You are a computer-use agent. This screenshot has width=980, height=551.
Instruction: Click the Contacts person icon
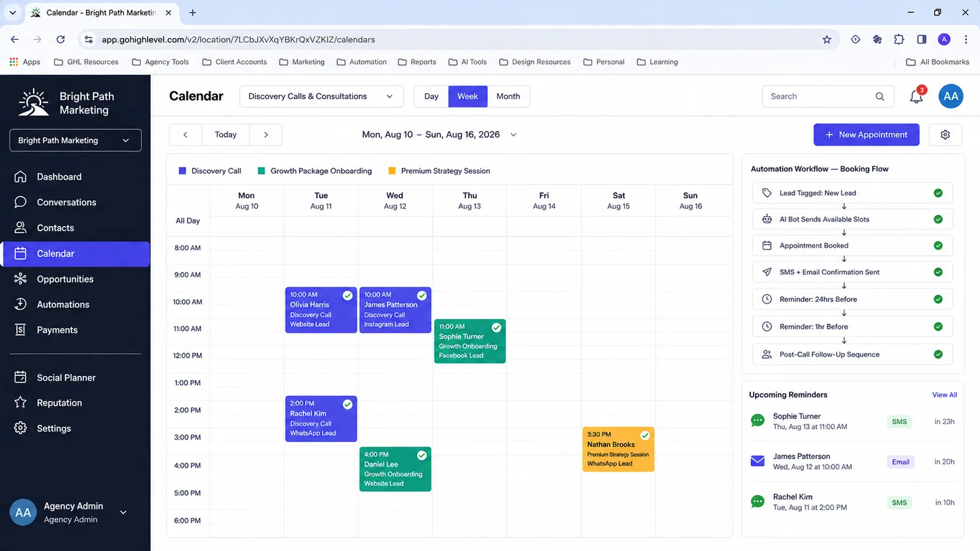20,228
